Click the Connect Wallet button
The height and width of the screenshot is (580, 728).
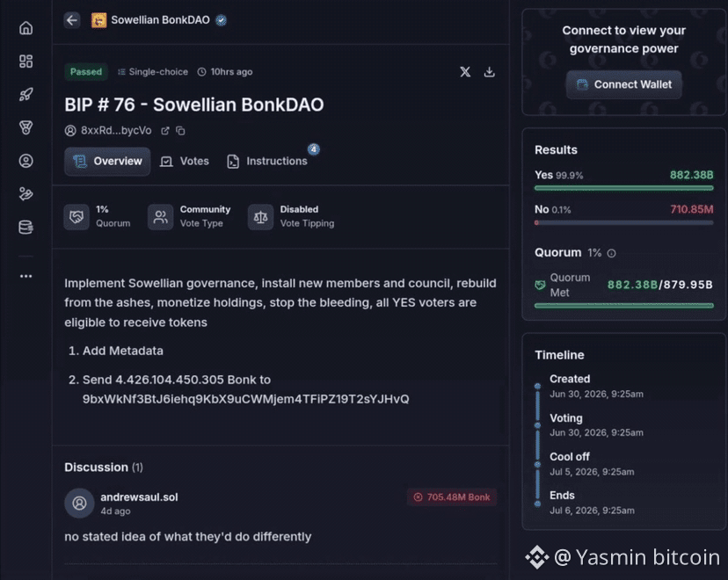click(x=624, y=84)
